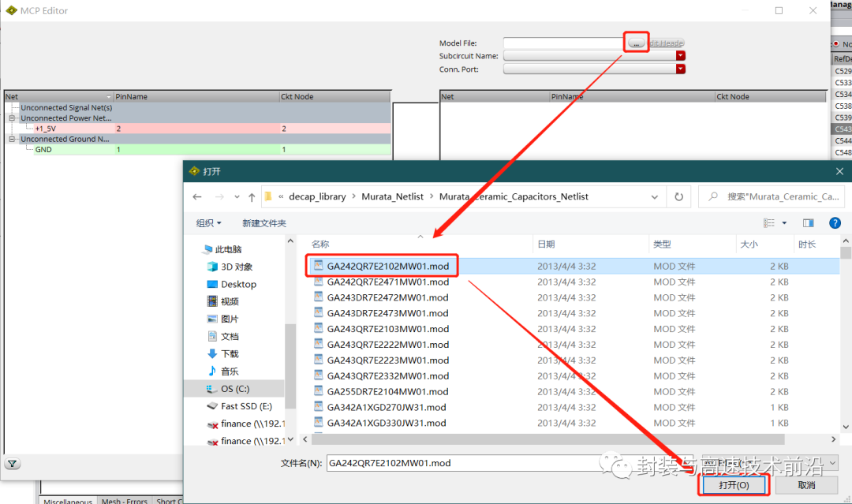852x504 pixels.
Task: Sort files by 日期 column
Action: coord(546,245)
